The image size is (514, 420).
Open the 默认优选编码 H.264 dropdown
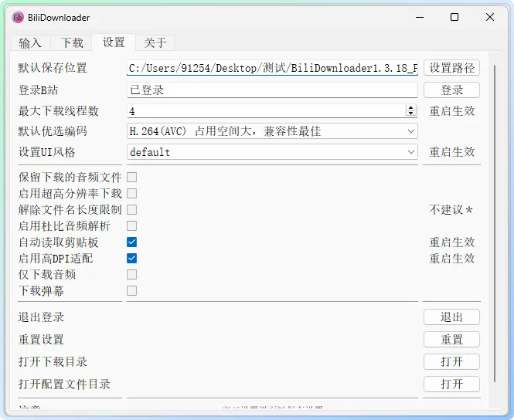coord(272,131)
